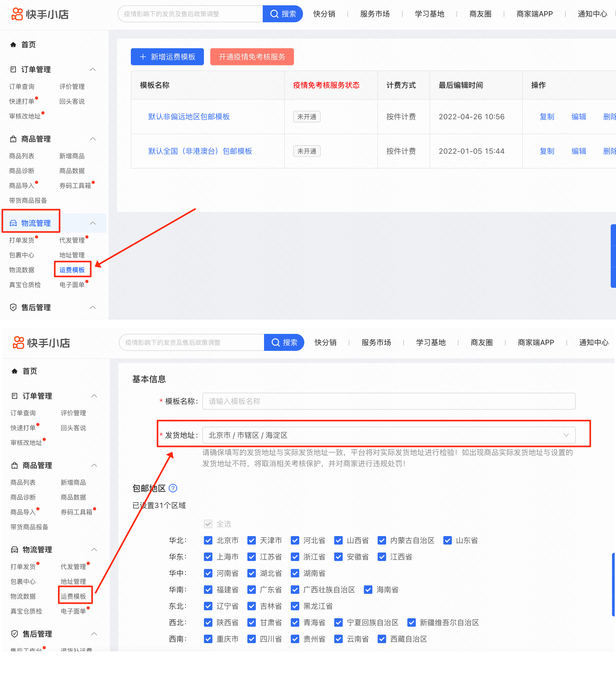Collapse 商品管理 chevron in the top sidebar
The height and width of the screenshot is (676, 616).
tap(93, 139)
